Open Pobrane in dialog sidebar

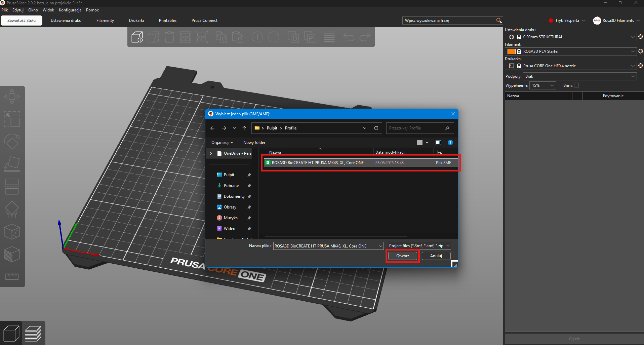231,186
